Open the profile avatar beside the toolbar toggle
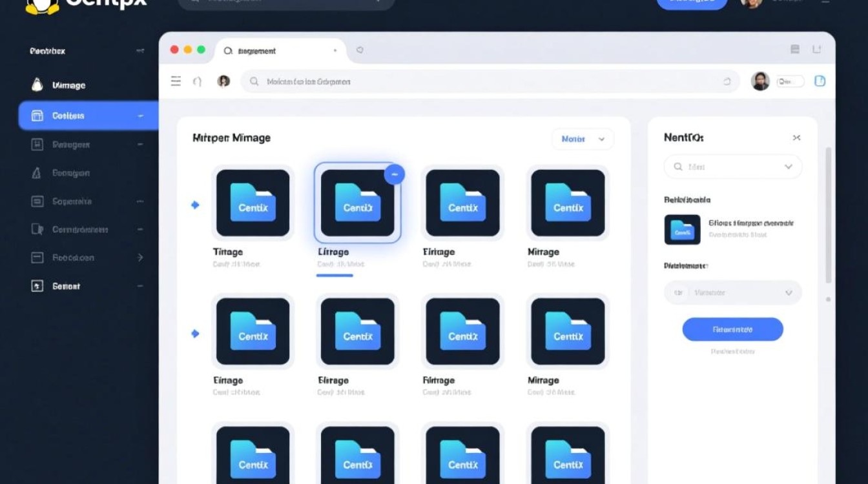This screenshot has width=868, height=484. click(760, 81)
